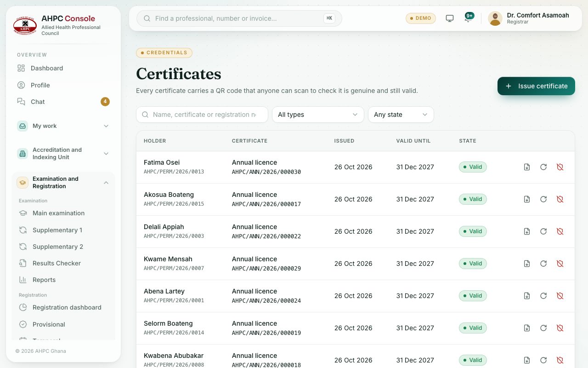The height and width of the screenshot is (368, 588).
Task: Click the HOLDER column header
Action: (155, 141)
